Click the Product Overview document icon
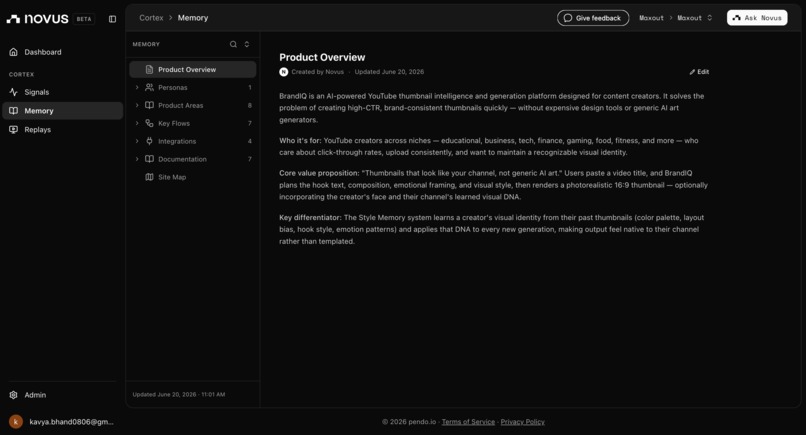Viewport: 806px width, 435px height. tap(149, 69)
